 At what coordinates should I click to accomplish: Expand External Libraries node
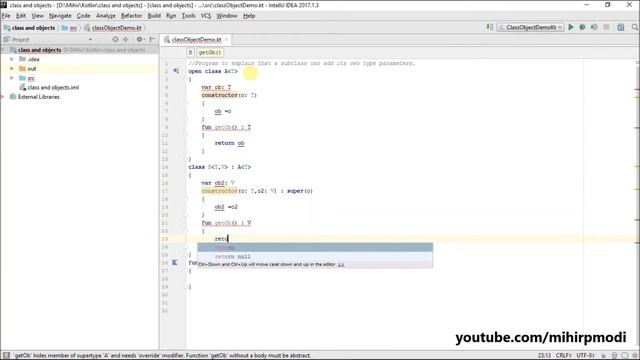click(x=3, y=97)
